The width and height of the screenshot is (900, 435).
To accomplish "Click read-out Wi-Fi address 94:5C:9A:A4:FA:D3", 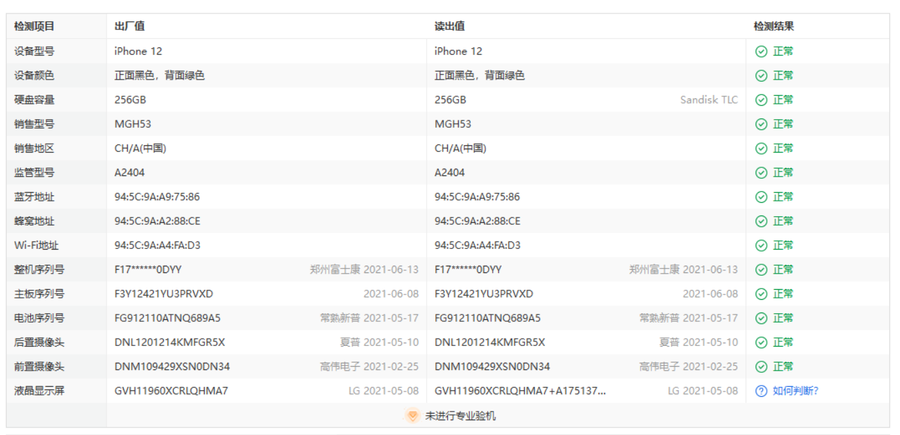I will click(x=478, y=245).
